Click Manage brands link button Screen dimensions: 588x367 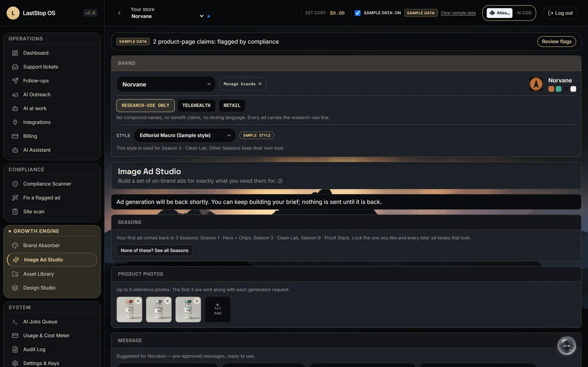(x=243, y=84)
